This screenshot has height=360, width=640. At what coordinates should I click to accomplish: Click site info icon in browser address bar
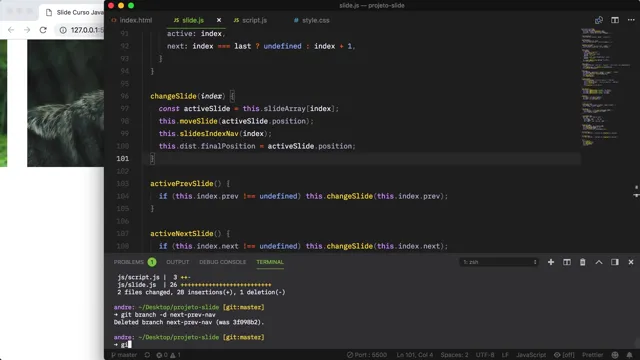pyautogui.click(x=63, y=30)
